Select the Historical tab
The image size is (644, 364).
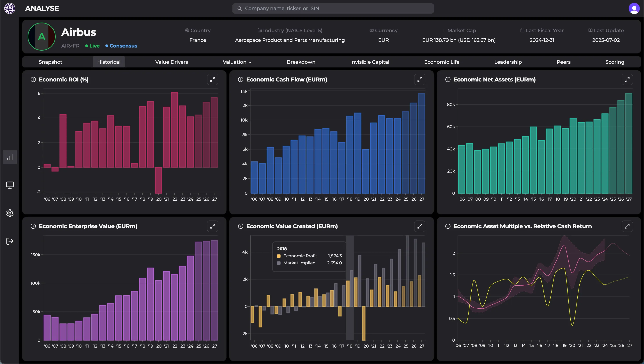[x=109, y=62]
